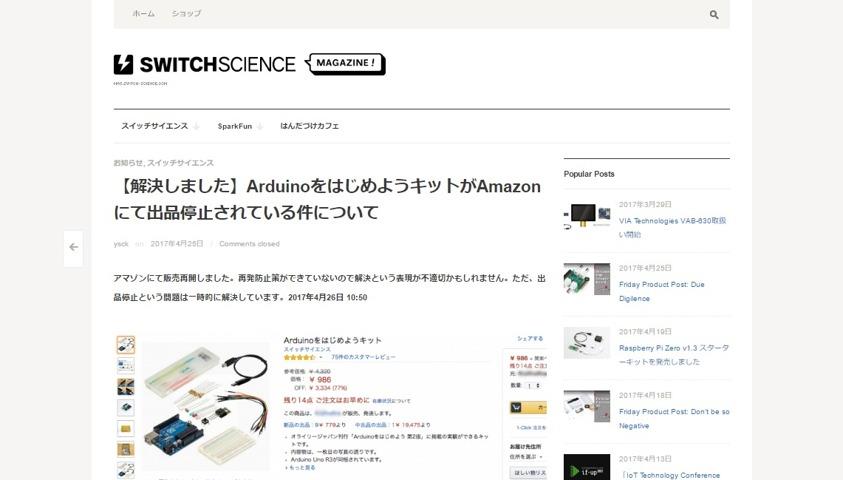Click the search magnifier icon

pyautogui.click(x=713, y=15)
